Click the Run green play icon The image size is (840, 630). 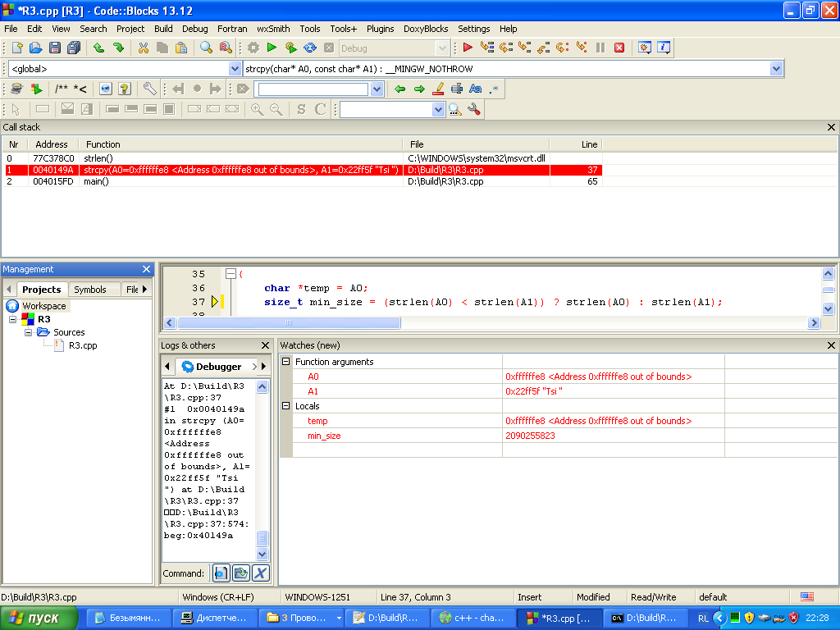pyautogui.click(x=272, y=48)
